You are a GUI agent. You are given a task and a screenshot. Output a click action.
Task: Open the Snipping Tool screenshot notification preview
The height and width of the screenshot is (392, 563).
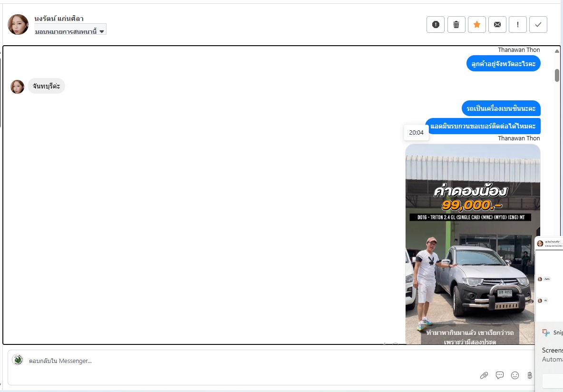click(x=549, y=278)
